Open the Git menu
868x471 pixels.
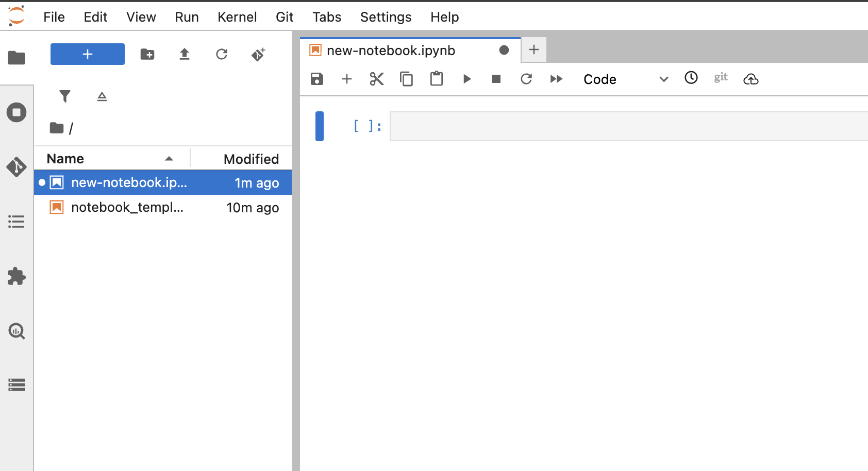[x=285, y=17]
